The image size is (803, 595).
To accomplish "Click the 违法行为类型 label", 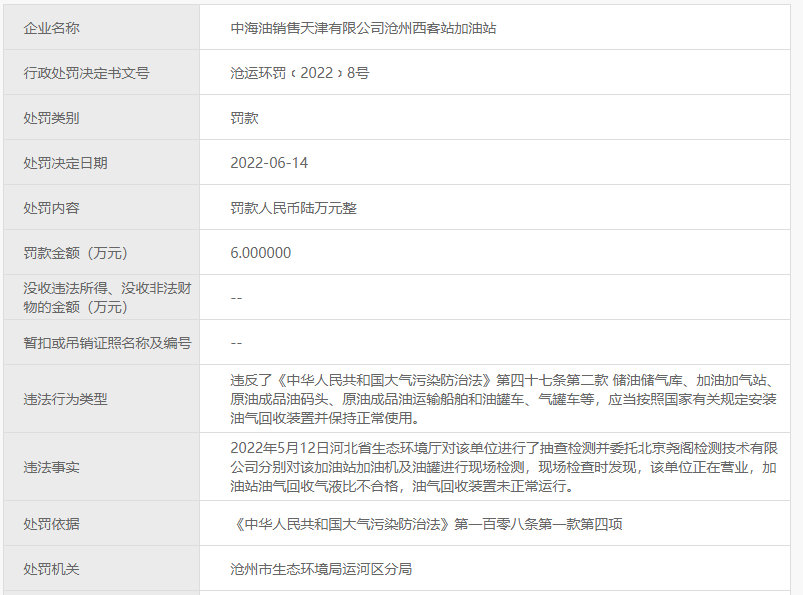I will click(x=65, y=399).
